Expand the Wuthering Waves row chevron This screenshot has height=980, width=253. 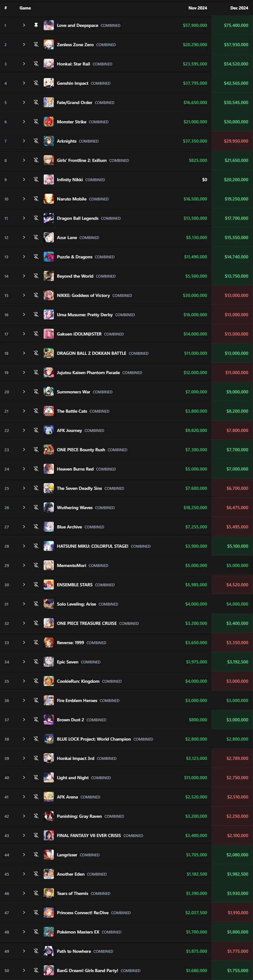pyautogui.click(x=24, y=508)
